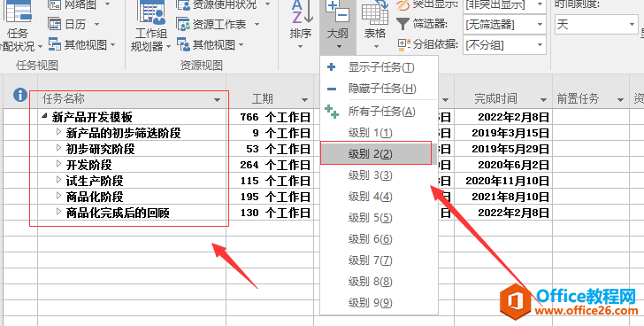This screenshot has width=644, height=326.
Task: Open the Resource Sheet (资源工作表)
Action: [x=218, y=24]
